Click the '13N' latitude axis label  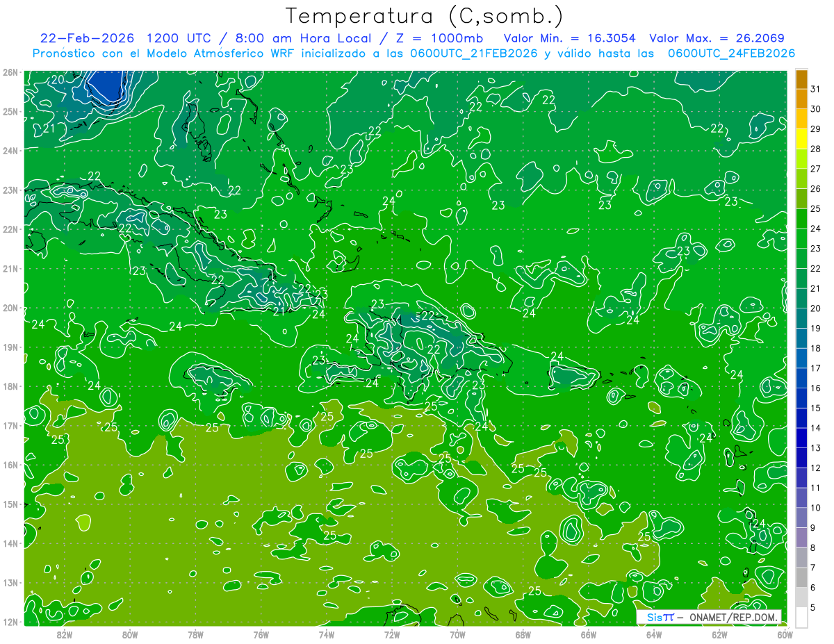(x=10, y=582)
